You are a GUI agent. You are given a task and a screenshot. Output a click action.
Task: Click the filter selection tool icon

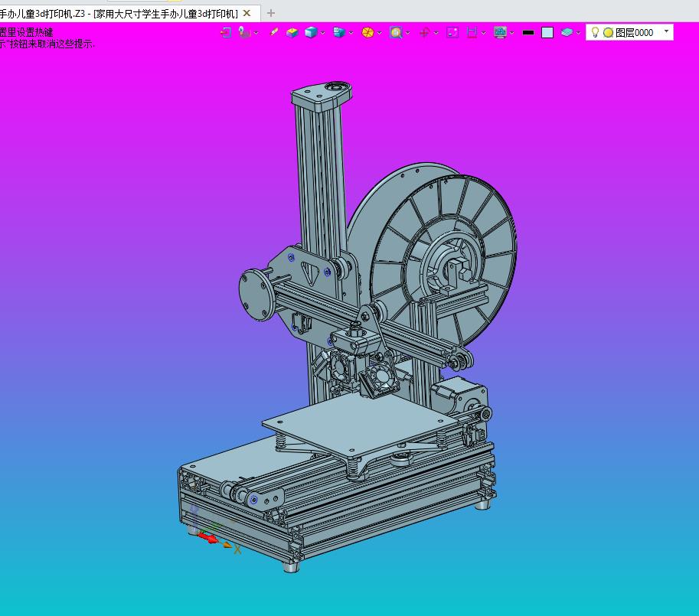click(x=244, y=32)
